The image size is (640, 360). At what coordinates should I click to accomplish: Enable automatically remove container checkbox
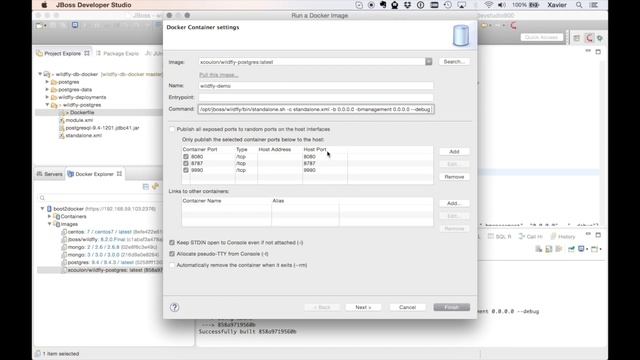172,265
